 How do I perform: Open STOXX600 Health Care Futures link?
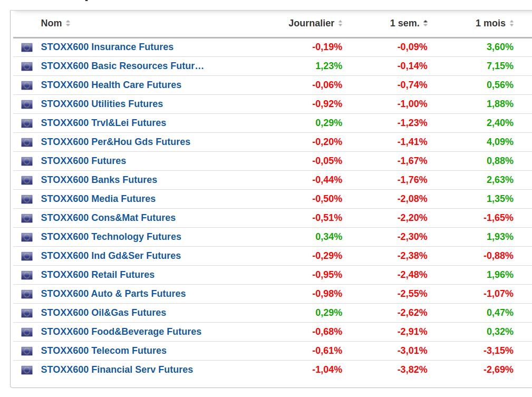point(111,85)
